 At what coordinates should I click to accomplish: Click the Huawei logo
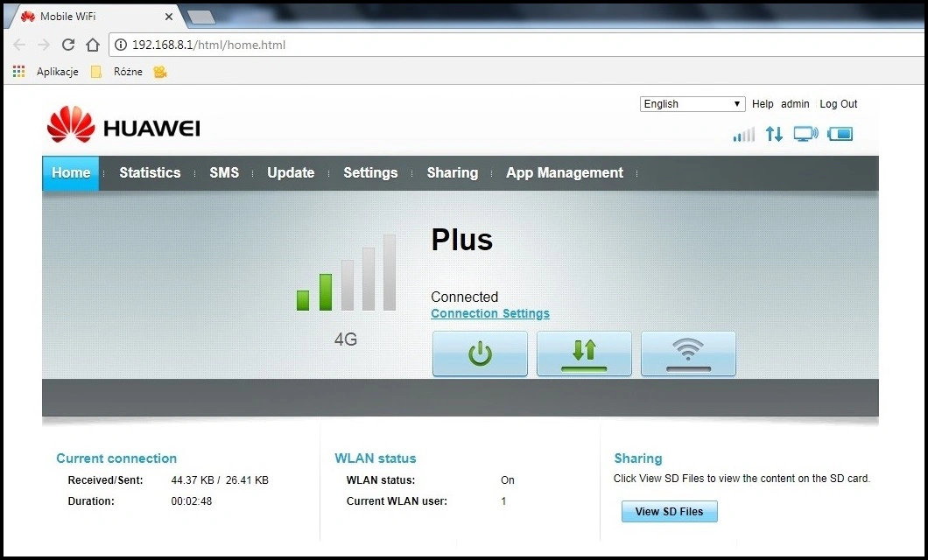click(x=123, y=128)
